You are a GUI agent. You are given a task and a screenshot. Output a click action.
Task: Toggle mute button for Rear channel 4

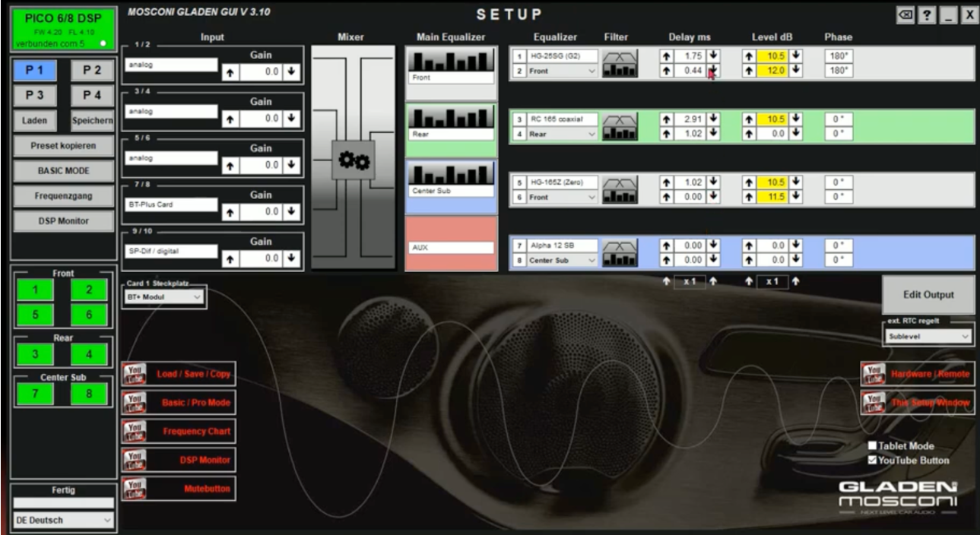[89, 354]
